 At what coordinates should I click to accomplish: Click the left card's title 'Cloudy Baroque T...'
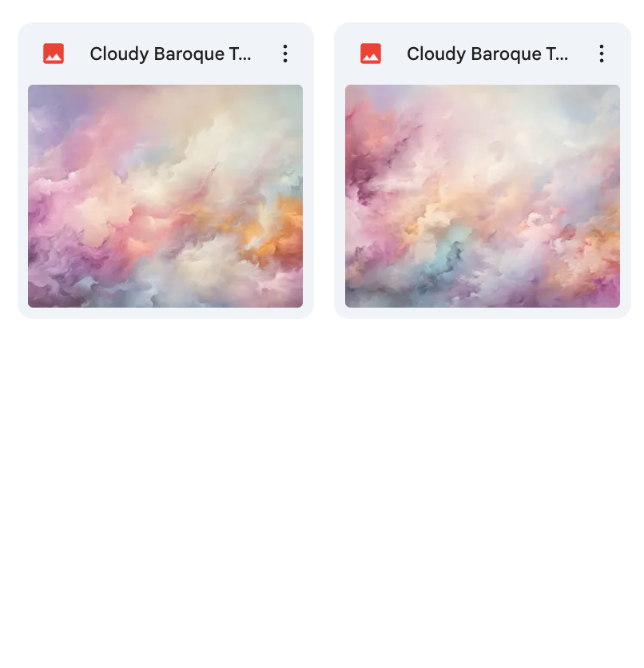tap(170, 54)
